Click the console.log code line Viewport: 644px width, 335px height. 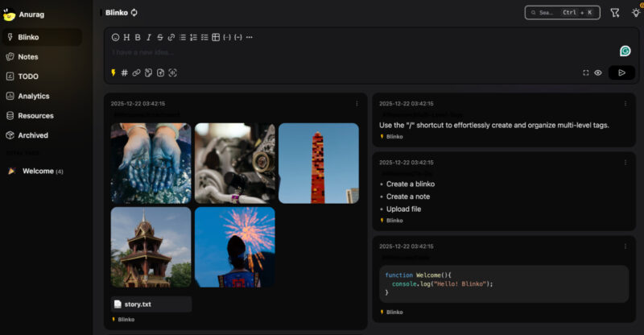[x=442, y=283]
